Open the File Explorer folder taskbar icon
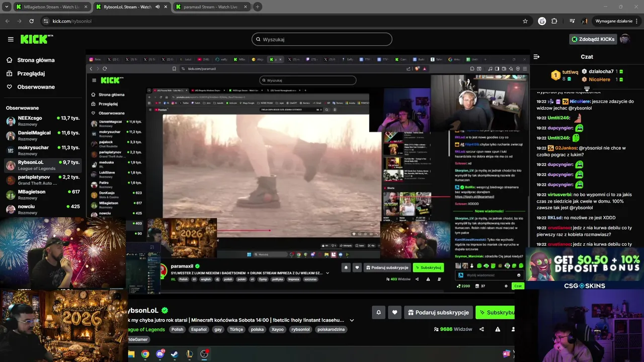Screen dimensions: 644x362 (131, 354)
